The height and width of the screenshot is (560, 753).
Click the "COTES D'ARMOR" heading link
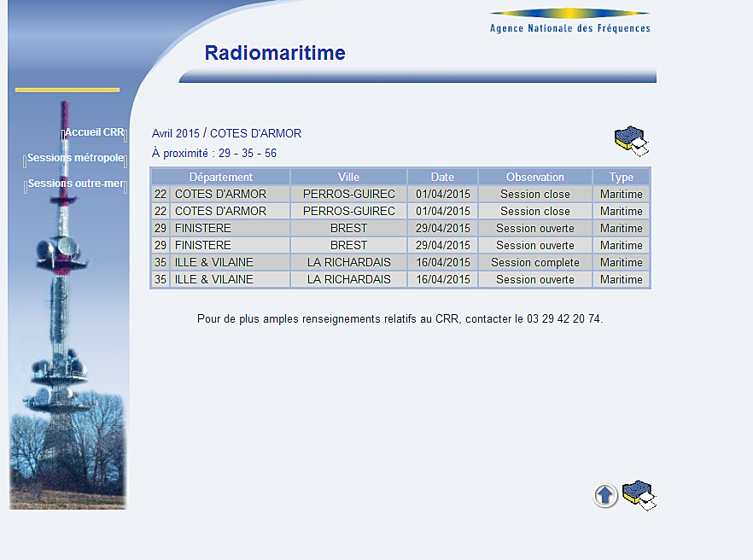pyautogui.click(x=255, y=133)
